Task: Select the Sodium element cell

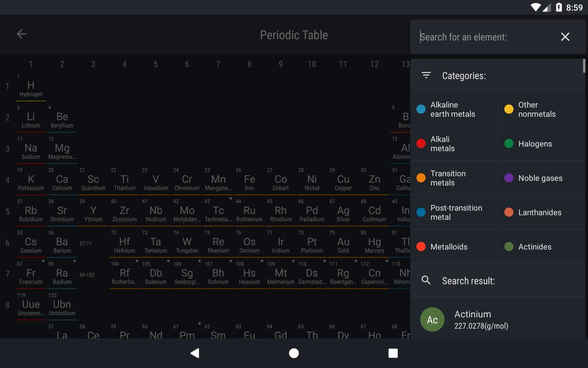Action: click(31, 150)
